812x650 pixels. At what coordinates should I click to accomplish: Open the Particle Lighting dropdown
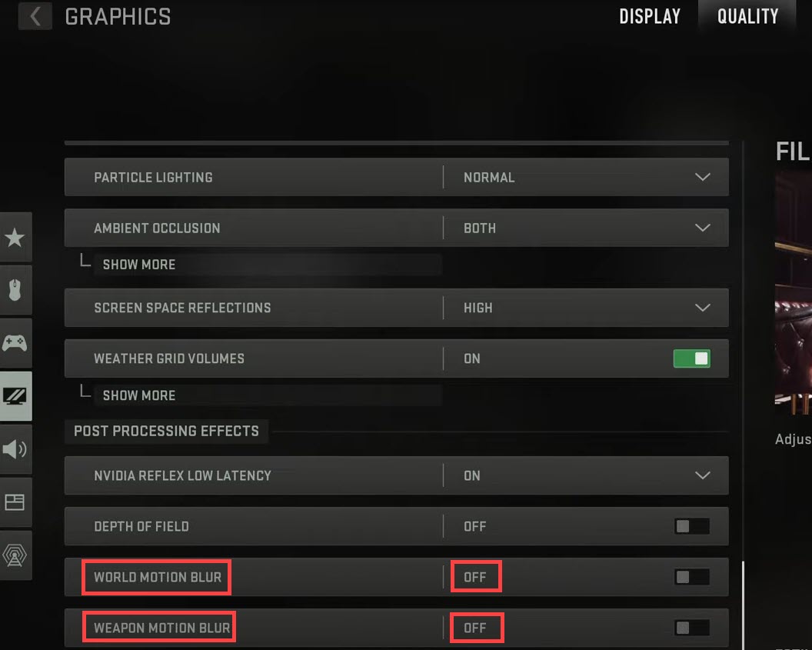[x=701, y=177]
